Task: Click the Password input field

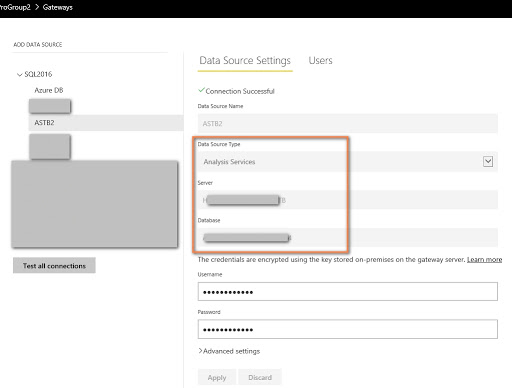Action: [x=348, y=329]
